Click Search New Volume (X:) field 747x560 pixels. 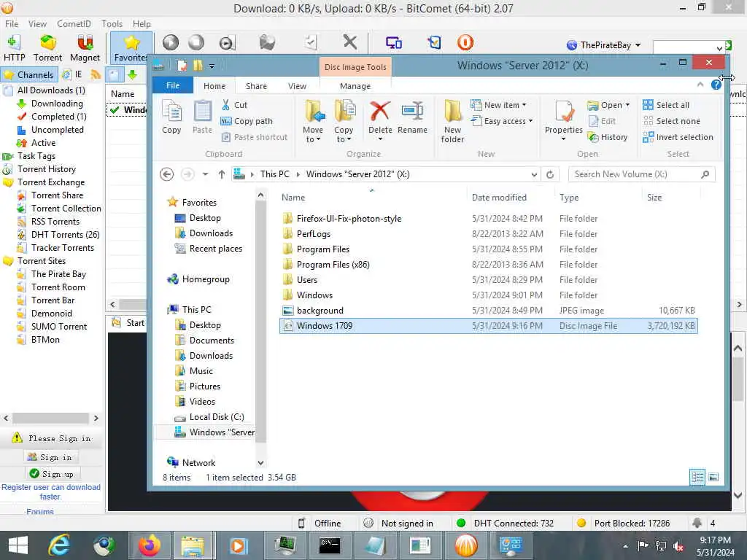pos(642,174)
